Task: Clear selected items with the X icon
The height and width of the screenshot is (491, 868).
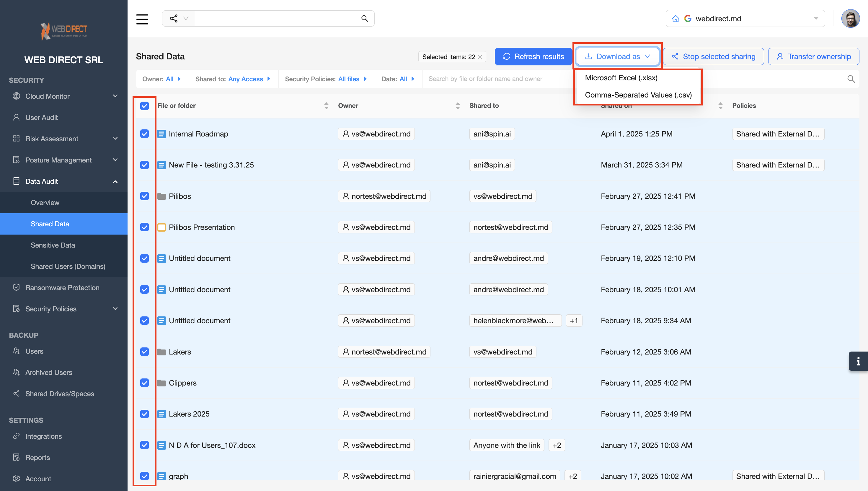Action: (480, 57)
